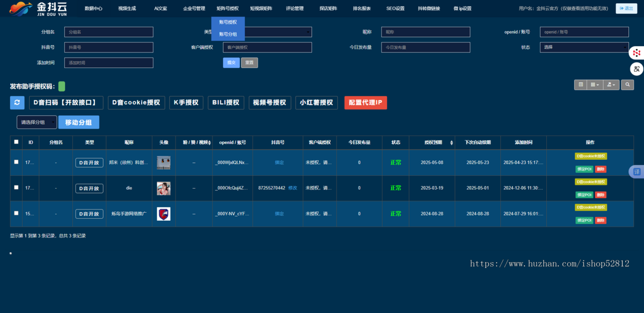This screenshot has height=313, width=644.
Task: Click the 退出 logout button
Action: point(626,9)
